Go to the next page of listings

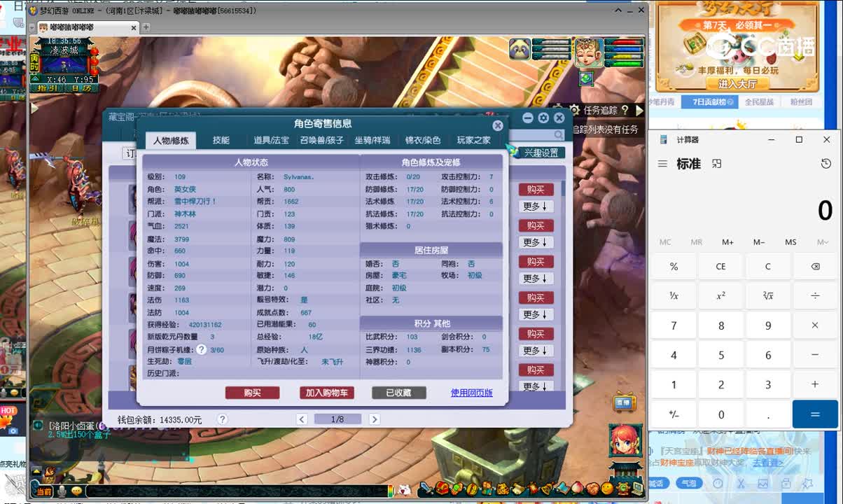374,419
